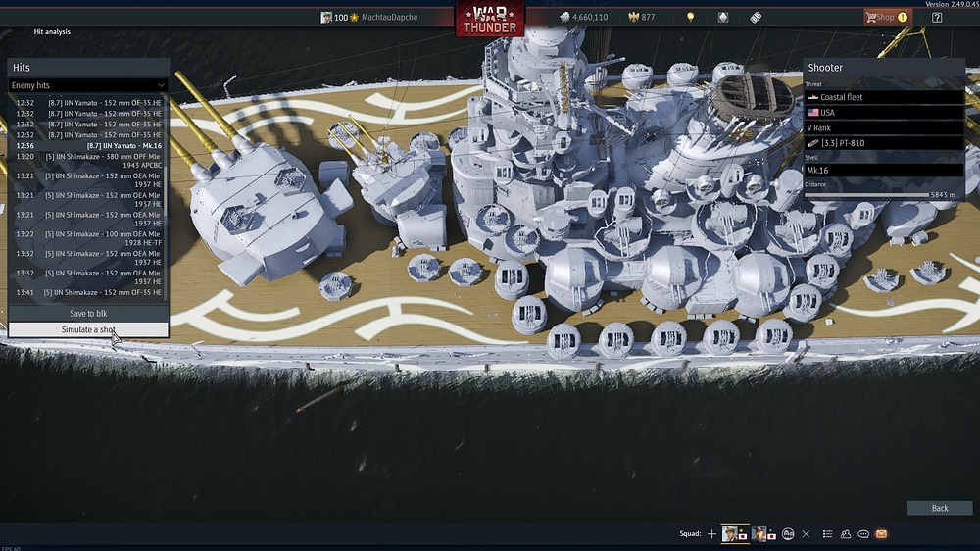Open the V Rank dropdown

click(x=883, y=127)
